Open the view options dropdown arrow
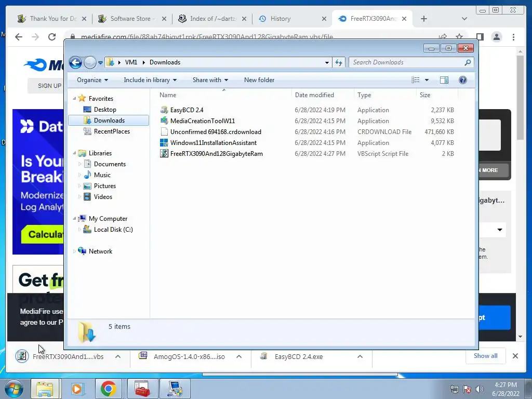532x399 pixels. pos(427,80)
